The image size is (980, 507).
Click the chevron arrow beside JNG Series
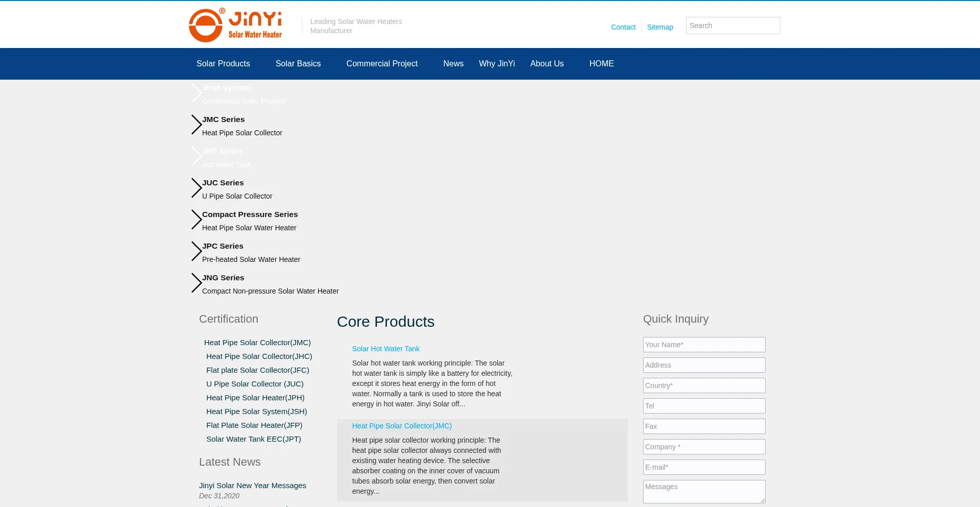tap(197, 283)
